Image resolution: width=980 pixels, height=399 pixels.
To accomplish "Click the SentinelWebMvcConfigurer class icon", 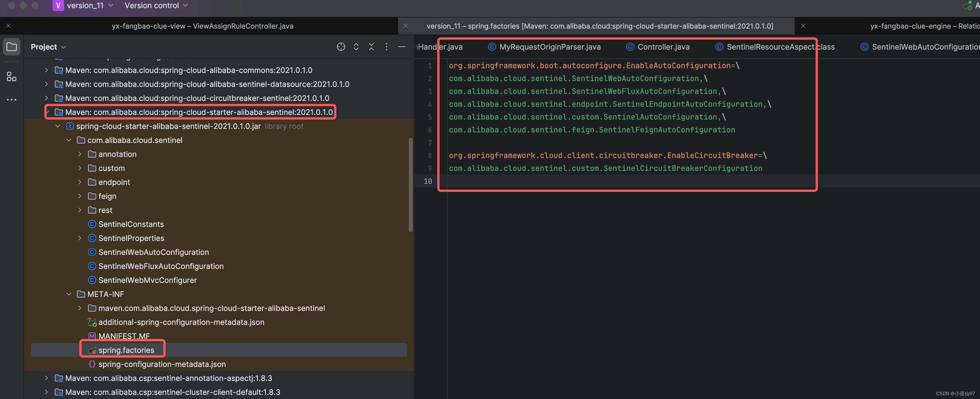I will click(92, 280).
